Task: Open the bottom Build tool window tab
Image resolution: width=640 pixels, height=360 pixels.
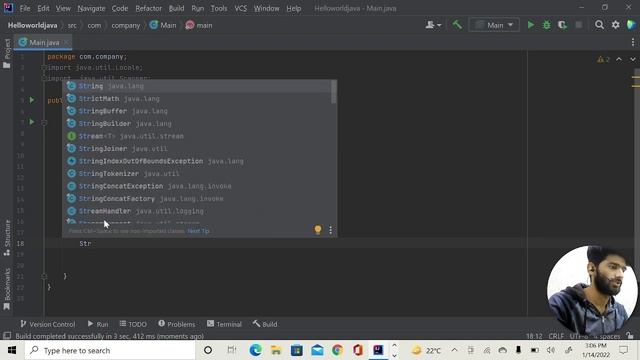Action: coord(265,324)
